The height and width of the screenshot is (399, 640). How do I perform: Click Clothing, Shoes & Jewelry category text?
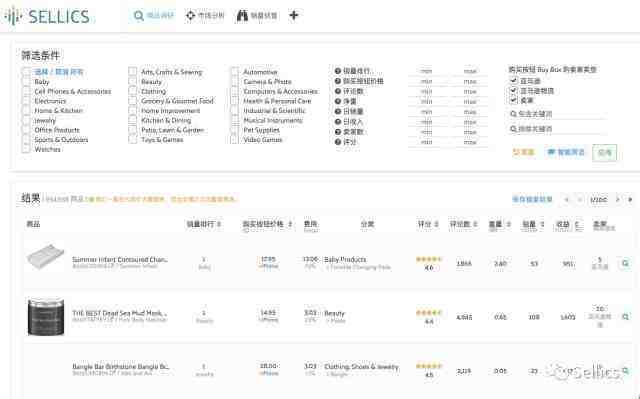point(361,366)
